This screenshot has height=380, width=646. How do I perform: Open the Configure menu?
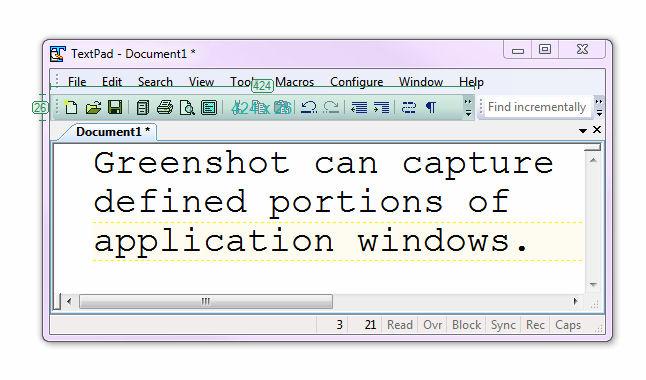point(356,82)
